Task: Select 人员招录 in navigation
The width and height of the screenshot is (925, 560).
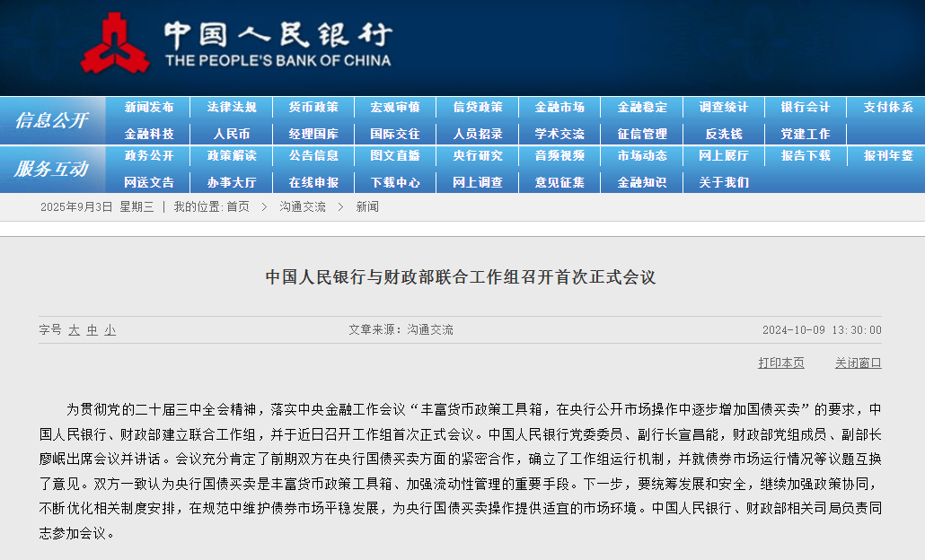Action: click(x=478, y=134)
